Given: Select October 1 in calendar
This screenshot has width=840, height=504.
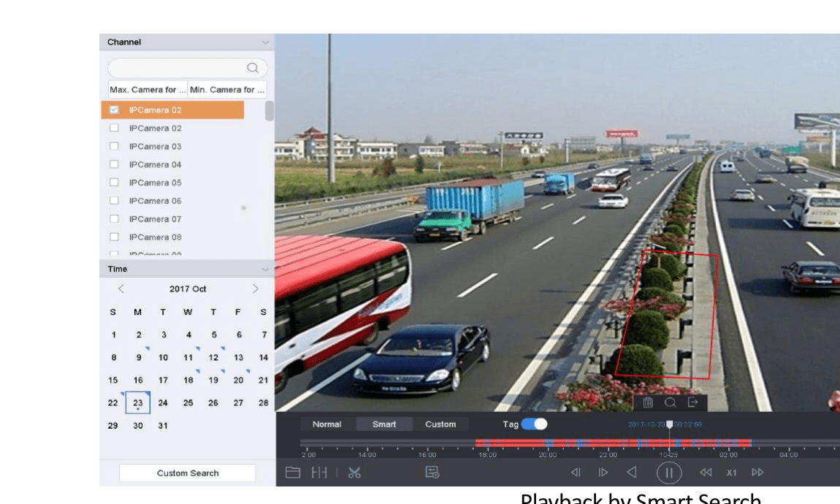Looking at the screenshot, I should click(x=113, y=335).
